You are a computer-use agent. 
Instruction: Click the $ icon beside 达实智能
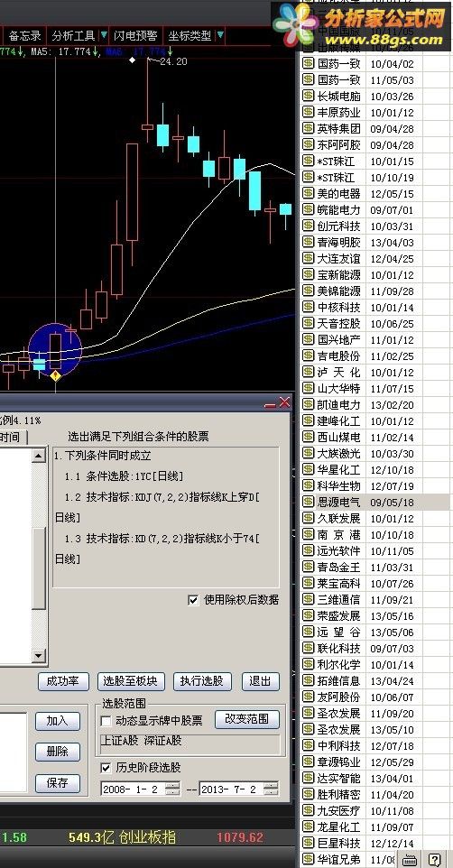click(308, 779)
